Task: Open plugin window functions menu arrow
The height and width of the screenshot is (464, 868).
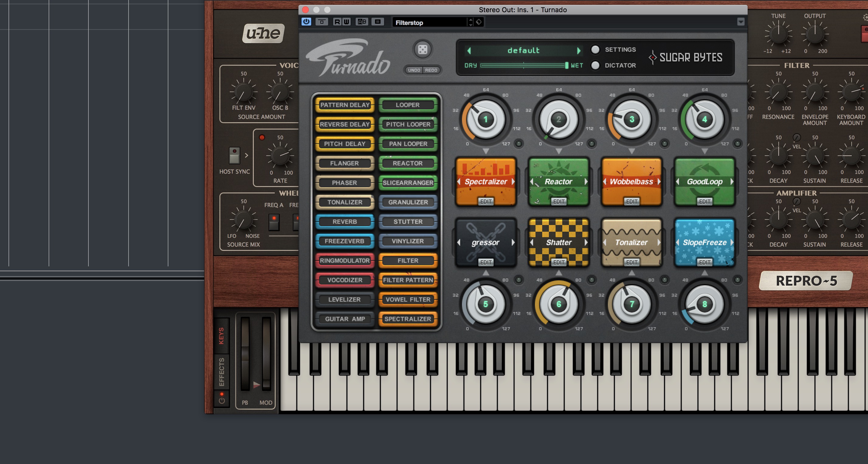Action: [741, 22]
